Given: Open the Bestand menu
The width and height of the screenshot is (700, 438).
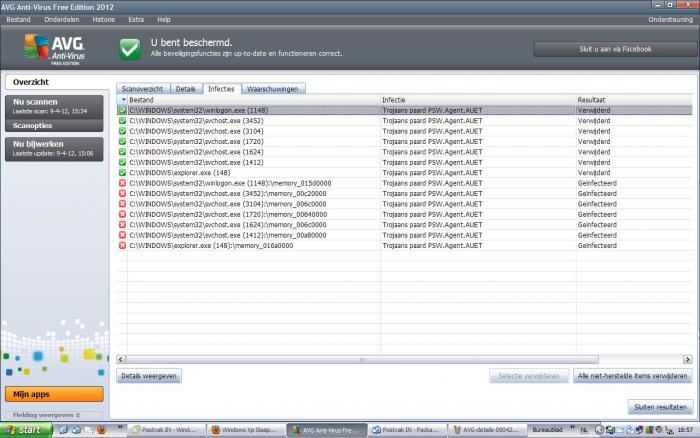Looking at the screenshot, I should (x=18, y=20).
